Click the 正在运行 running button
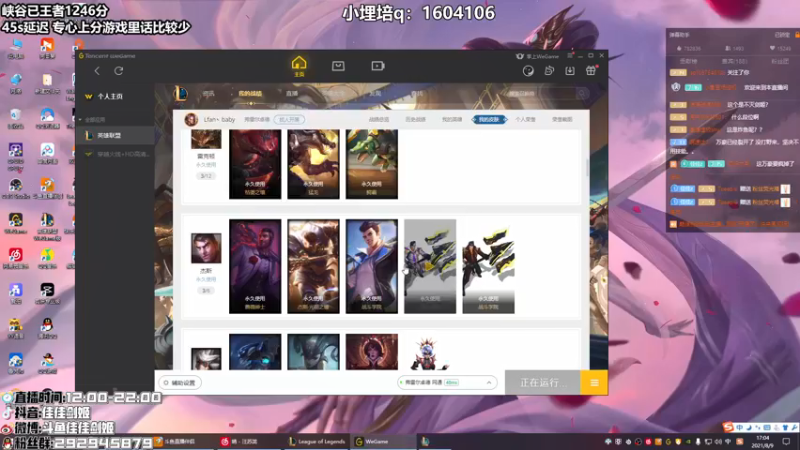This screenshot has height=450, width=800. pyautogui.click(x=543, y=383)
